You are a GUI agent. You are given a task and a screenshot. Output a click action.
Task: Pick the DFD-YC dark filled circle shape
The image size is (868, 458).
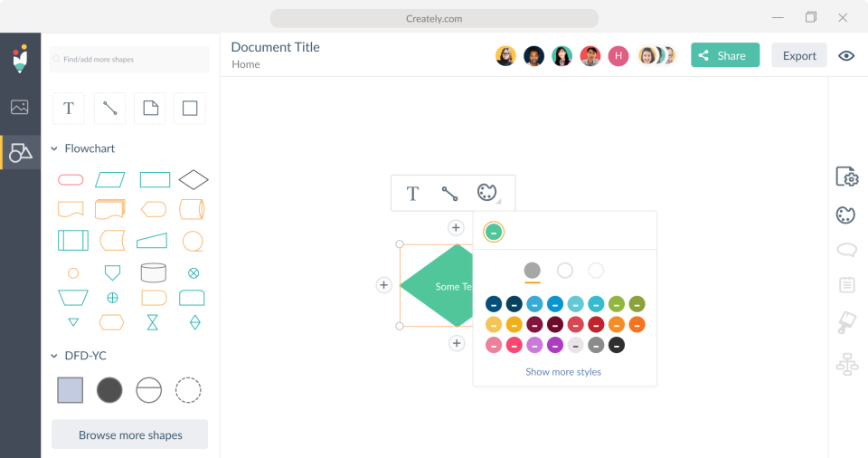(x=109, y=390)
